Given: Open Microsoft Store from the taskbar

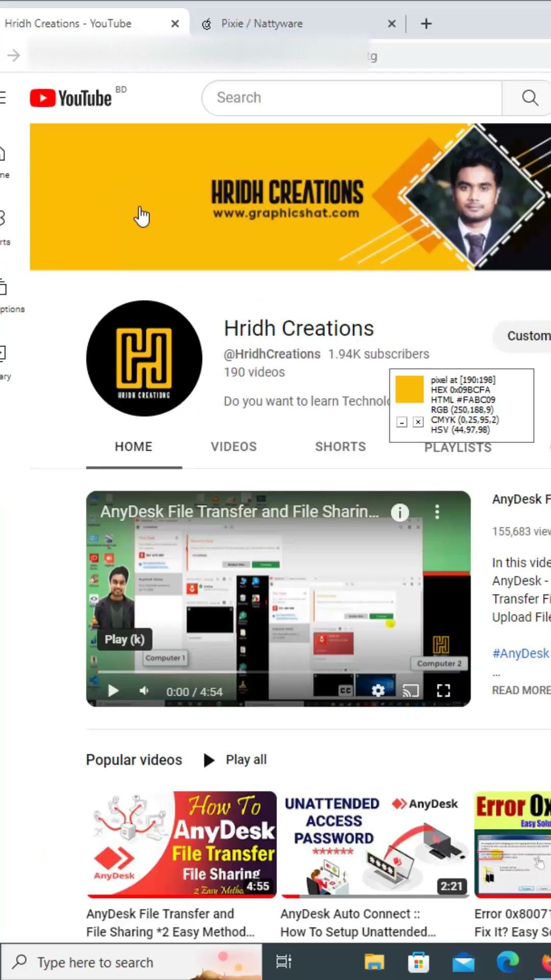Looking at the screenshot, I should coord(418,962).
